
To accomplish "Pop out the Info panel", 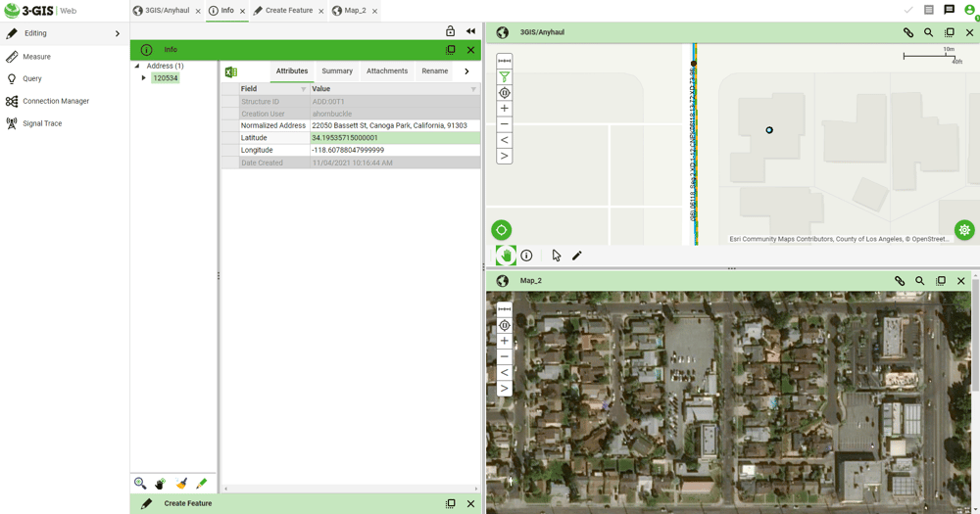I will pos(451,50).
